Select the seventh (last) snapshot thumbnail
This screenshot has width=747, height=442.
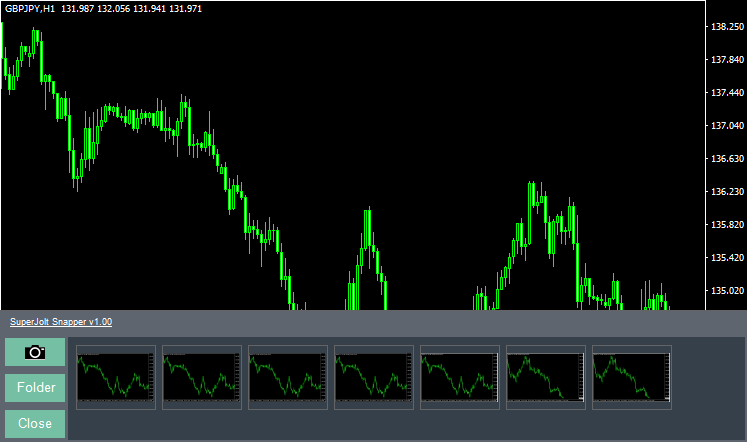point(632,378)
